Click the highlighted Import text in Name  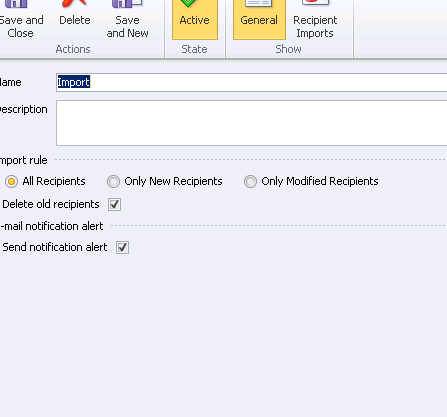click(74, 82)
